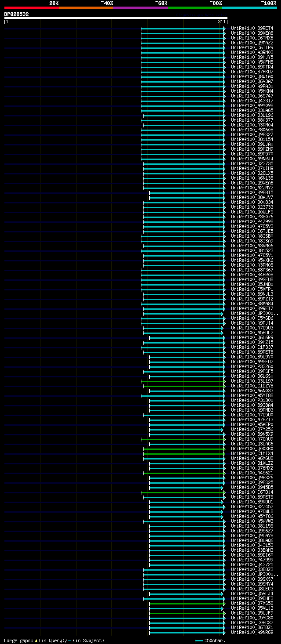Click the cyan ~100% identity legend segment
The height and width of the screenshot is (644, 281).
pos(249,8)
